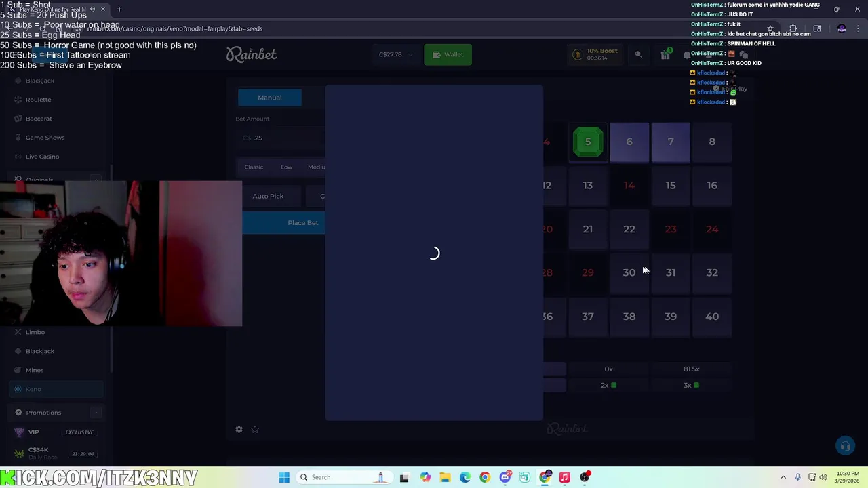The image size is (868, 488).
Task: Click the Windows taskbar Search box
Action: click(344, 477)
